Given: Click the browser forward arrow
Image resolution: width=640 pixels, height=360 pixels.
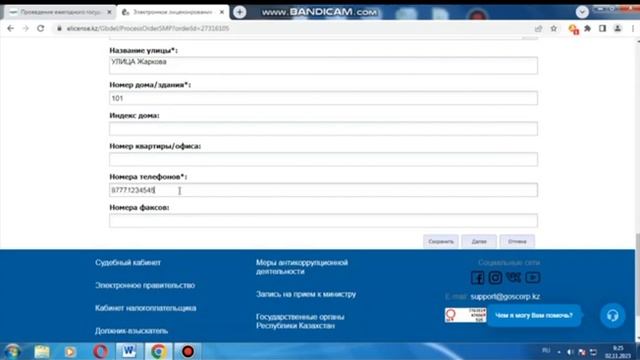Looking at the screenshot, I should coord(25,29).
